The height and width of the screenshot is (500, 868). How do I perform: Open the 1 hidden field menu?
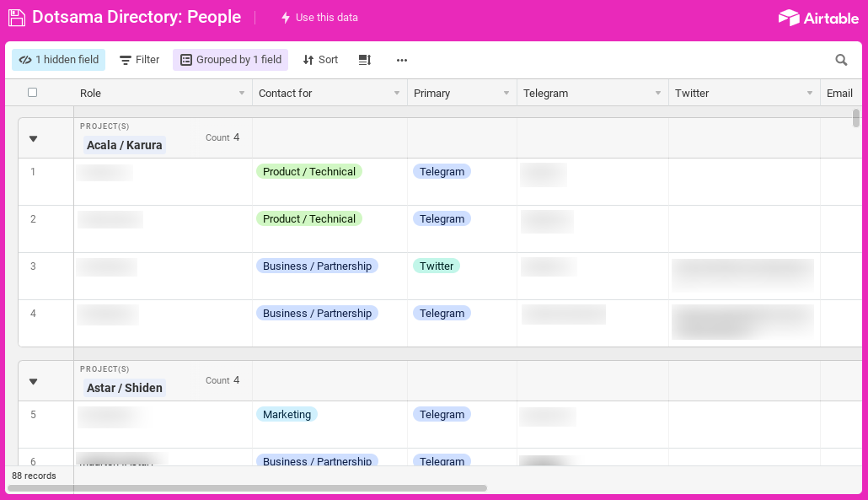(x=59, y=60)
